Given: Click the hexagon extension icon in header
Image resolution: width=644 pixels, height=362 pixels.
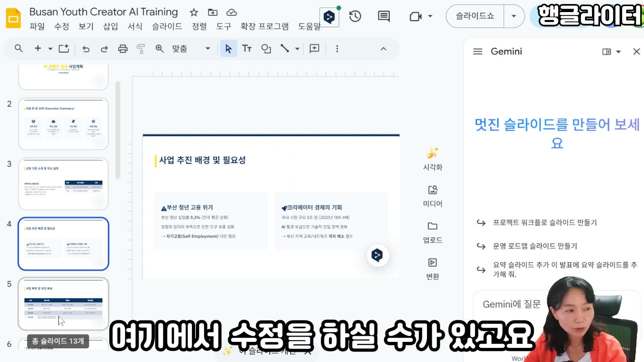Looking at the screenshot, I should click(x=329, y=17).
